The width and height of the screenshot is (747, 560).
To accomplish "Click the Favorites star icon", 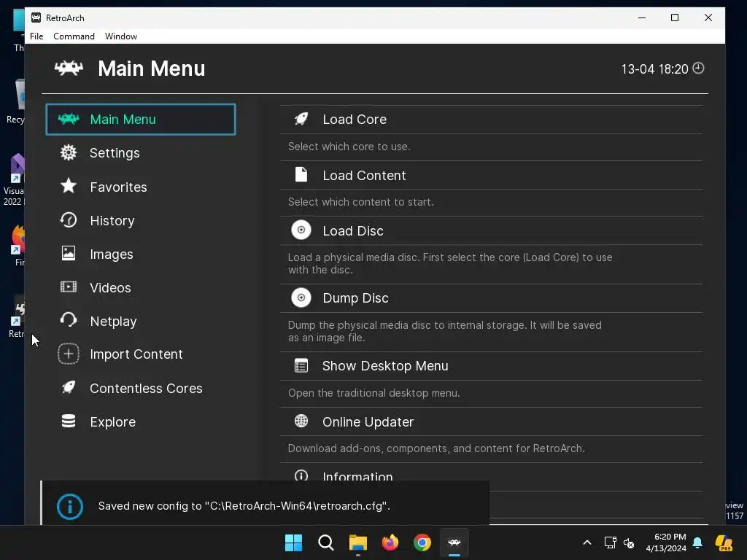I will coord(69,186).
